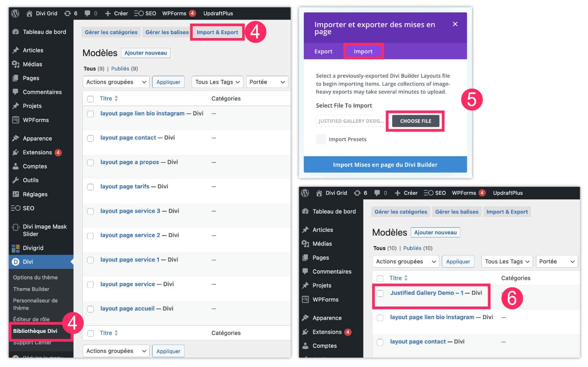Open Actions groupées dropdown, bottom-right window

406,261
